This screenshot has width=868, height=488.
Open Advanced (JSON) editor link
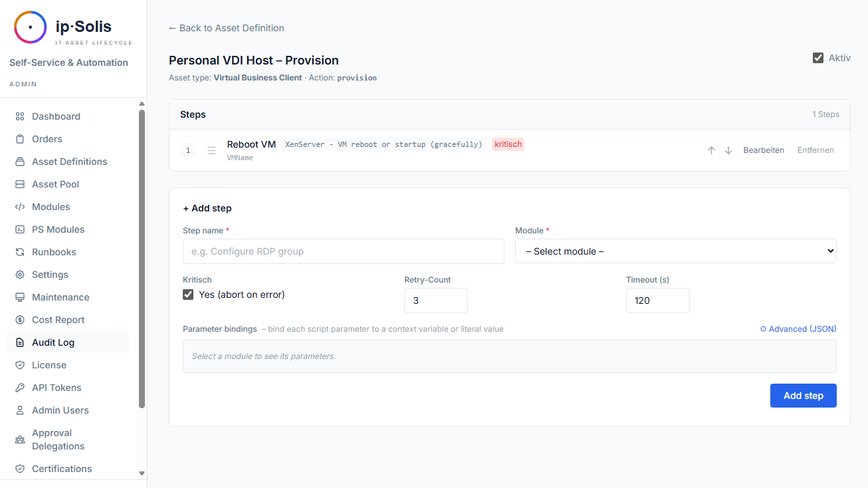798,329
